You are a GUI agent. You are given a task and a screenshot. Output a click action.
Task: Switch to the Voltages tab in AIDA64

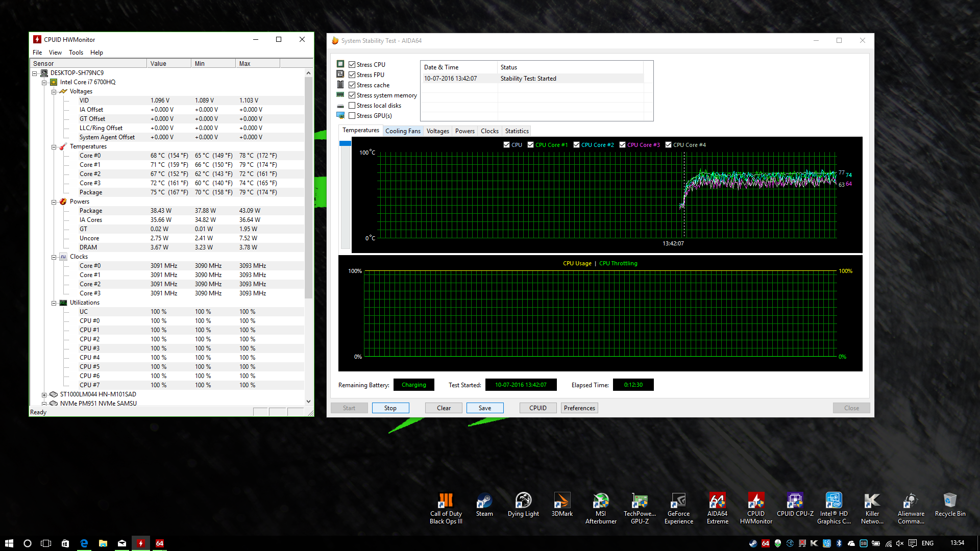(x=438, y=131)
